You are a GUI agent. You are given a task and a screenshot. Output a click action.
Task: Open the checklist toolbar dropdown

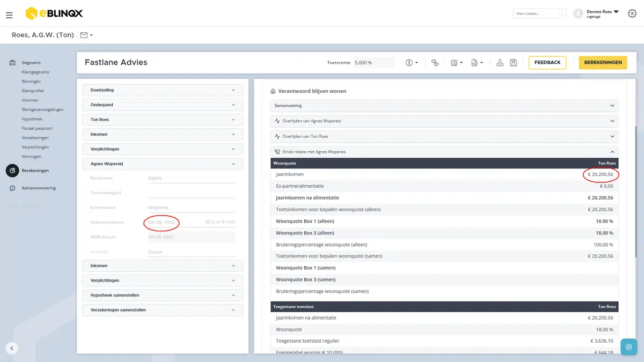[x=457, y=63]
